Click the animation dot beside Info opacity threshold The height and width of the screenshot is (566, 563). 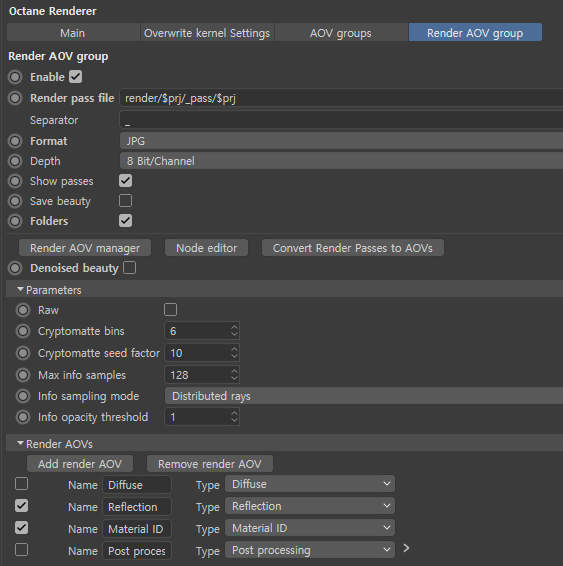click(23, 417)
